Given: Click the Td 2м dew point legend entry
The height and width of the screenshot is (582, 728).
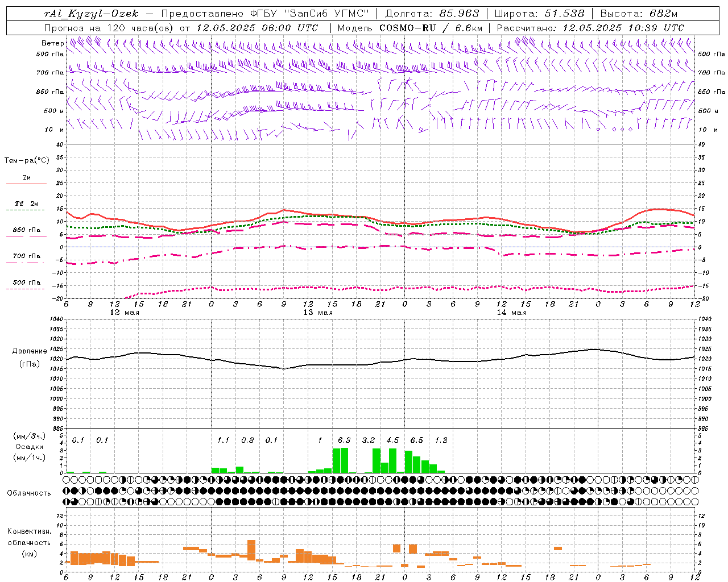Looking at the screenshot, I should (27, 203).
